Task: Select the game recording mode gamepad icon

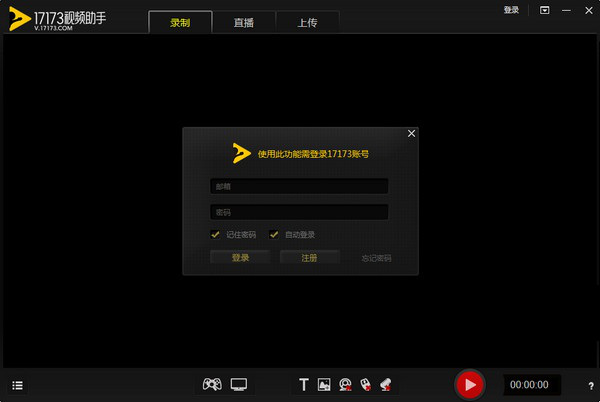Action: click(212, 384)
